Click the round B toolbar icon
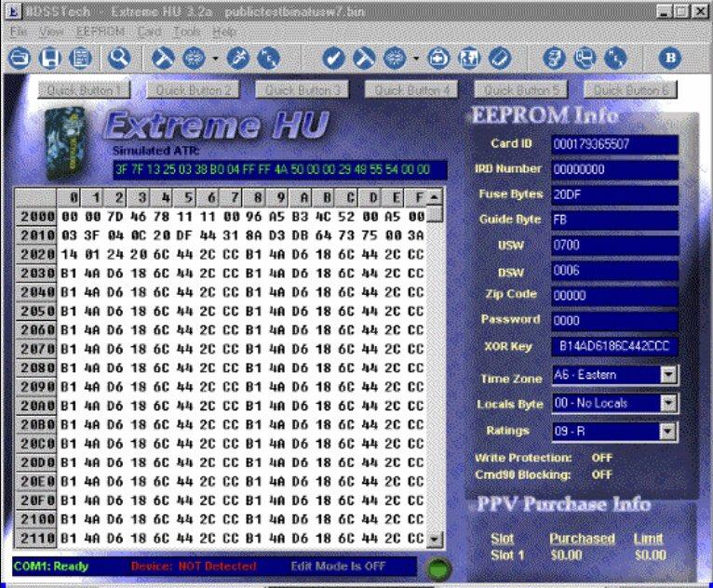Screen dimensions: 713x588 670,58
